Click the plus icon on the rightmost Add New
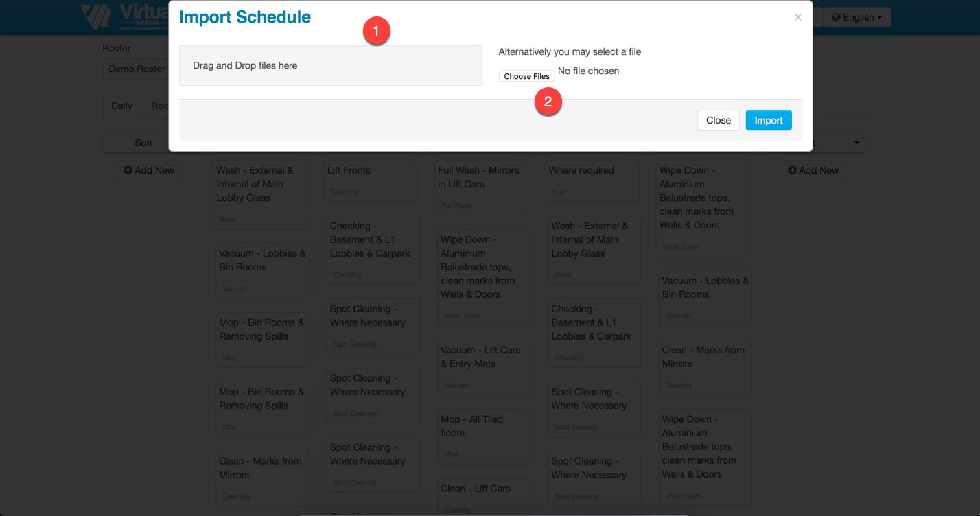This screenshot has width=980, height=516. [793, 170]
